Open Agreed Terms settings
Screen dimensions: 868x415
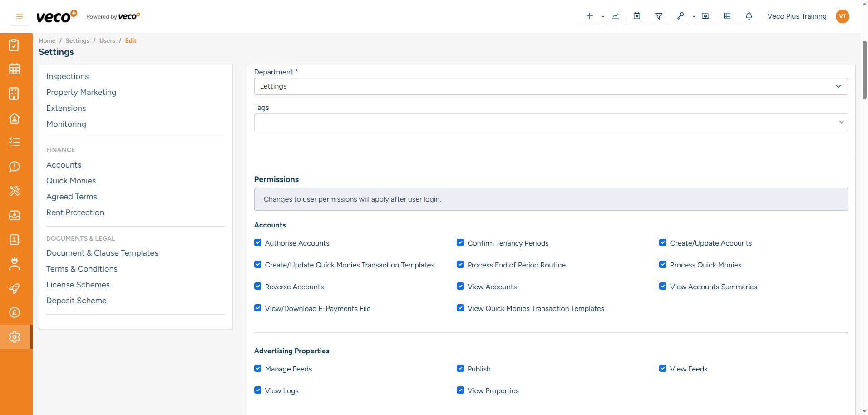point(72,197)
